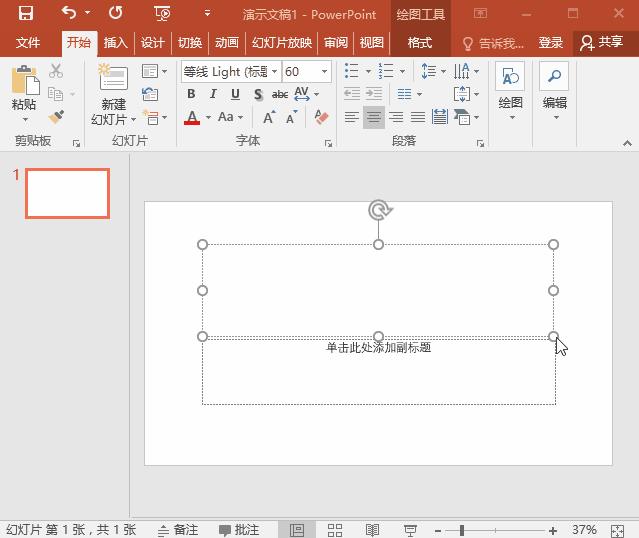Toggle Italic formatting

(x=213, y=95)
